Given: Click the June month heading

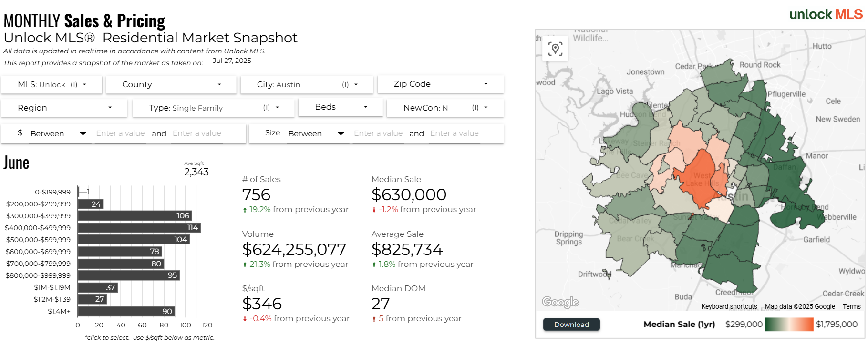Looking at the screenshot, I should point(16,163).
